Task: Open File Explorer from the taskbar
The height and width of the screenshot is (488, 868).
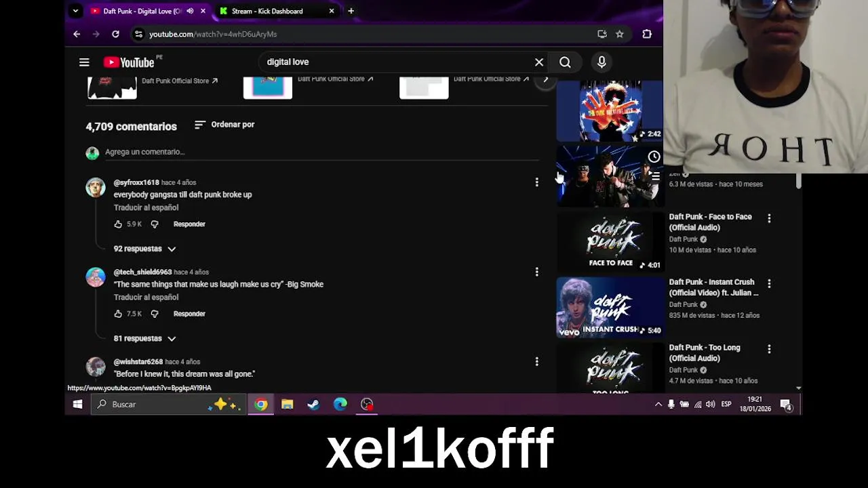Action: tap(288, 405)
